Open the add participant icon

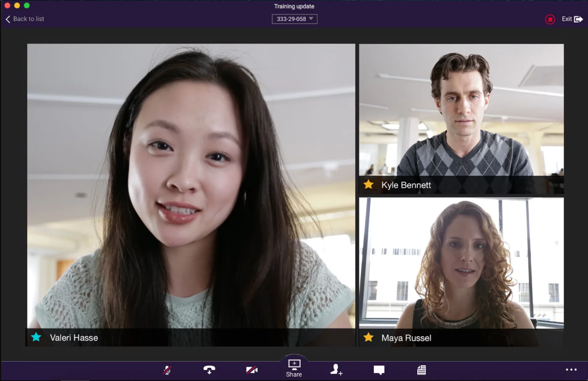pos(336,370)
